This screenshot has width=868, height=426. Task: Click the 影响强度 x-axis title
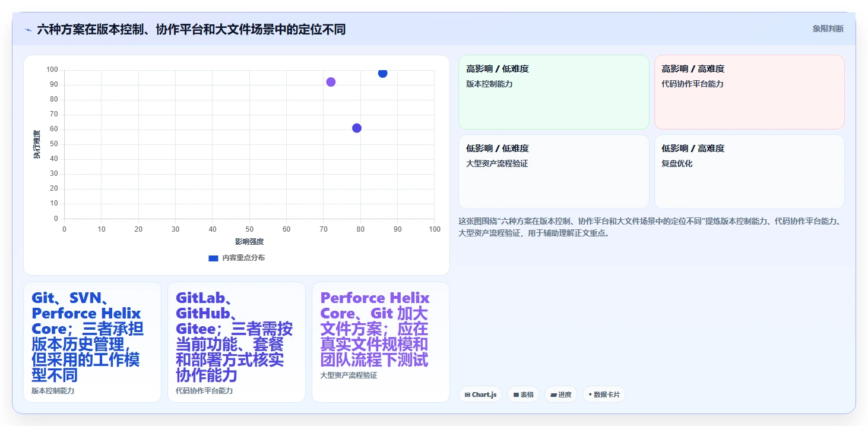point(249,242)
